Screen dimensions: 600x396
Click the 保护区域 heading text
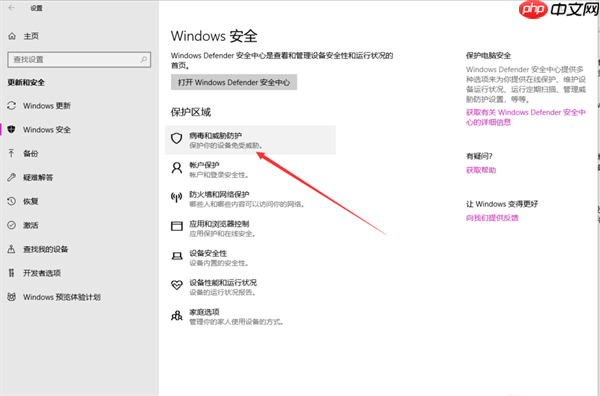(x=191, y=112)
